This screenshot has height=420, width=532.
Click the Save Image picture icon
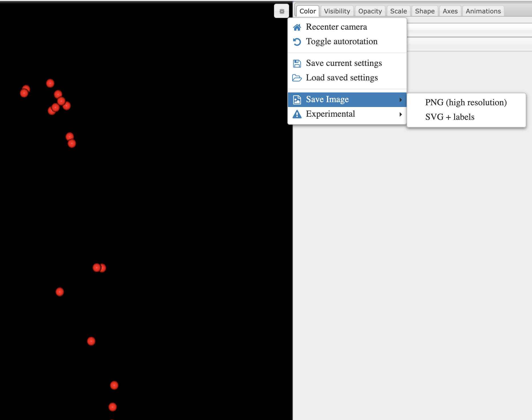297,100
